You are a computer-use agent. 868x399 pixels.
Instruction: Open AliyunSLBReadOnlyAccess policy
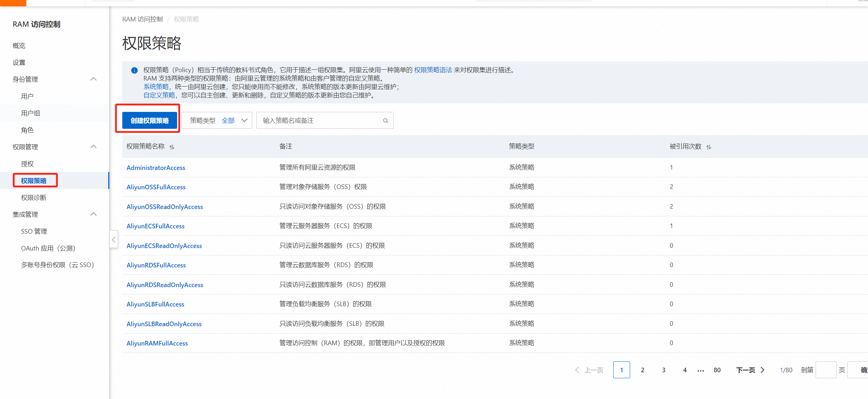pos(164,324)
